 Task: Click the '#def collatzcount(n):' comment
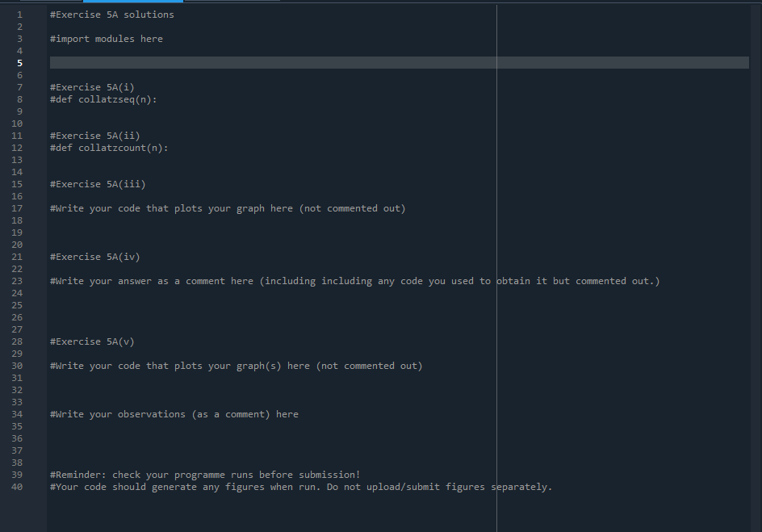[109, 147]
